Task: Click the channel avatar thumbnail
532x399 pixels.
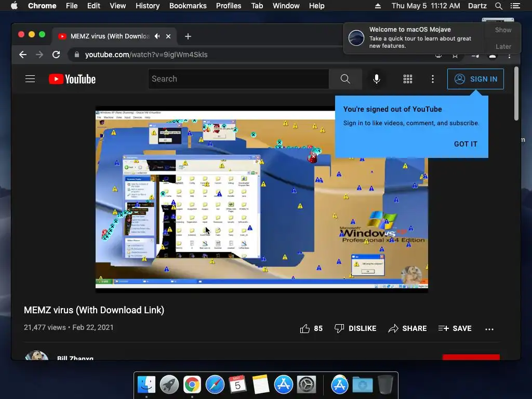Action: [36, 355]
